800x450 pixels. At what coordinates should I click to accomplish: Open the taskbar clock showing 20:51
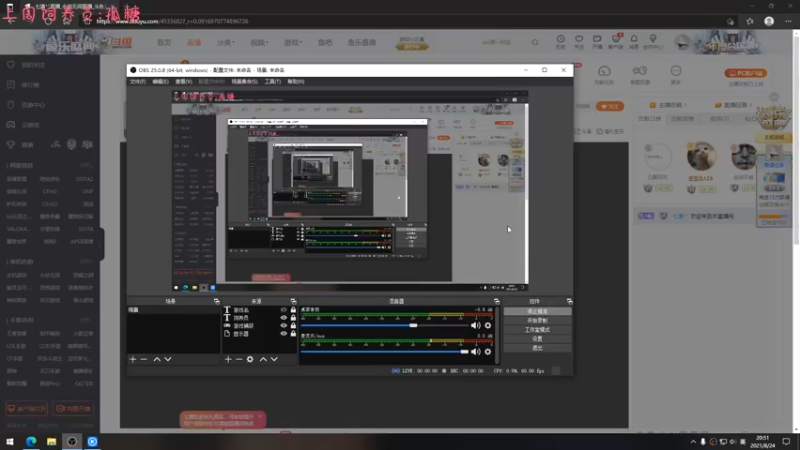click(x=762, y=442)
